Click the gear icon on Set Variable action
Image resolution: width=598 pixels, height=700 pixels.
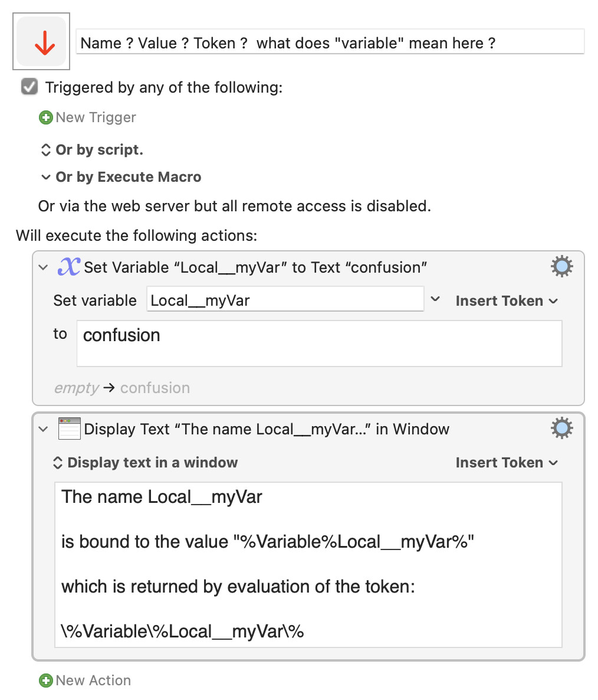(x=561, y=267)
